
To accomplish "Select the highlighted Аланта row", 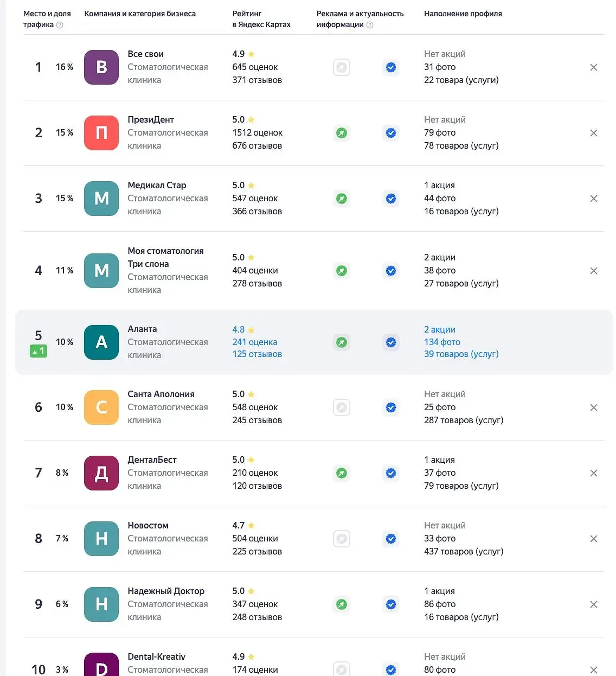I will [313, 342].
